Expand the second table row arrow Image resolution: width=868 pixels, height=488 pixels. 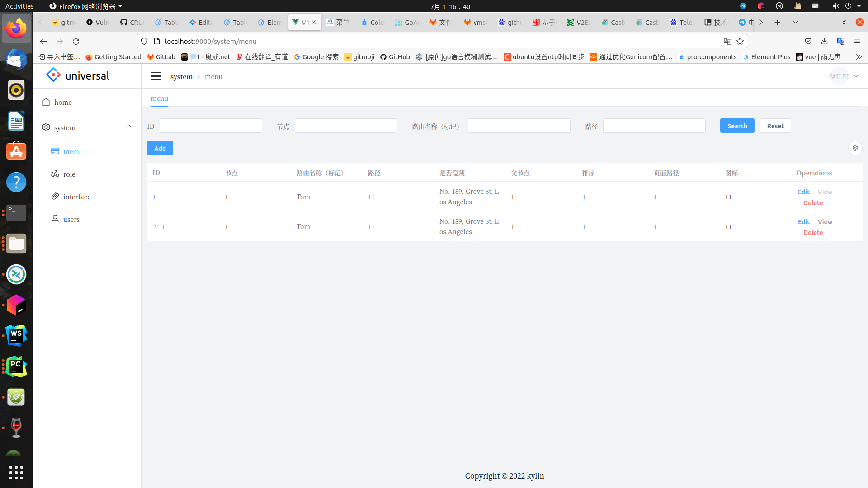(155, 226)
